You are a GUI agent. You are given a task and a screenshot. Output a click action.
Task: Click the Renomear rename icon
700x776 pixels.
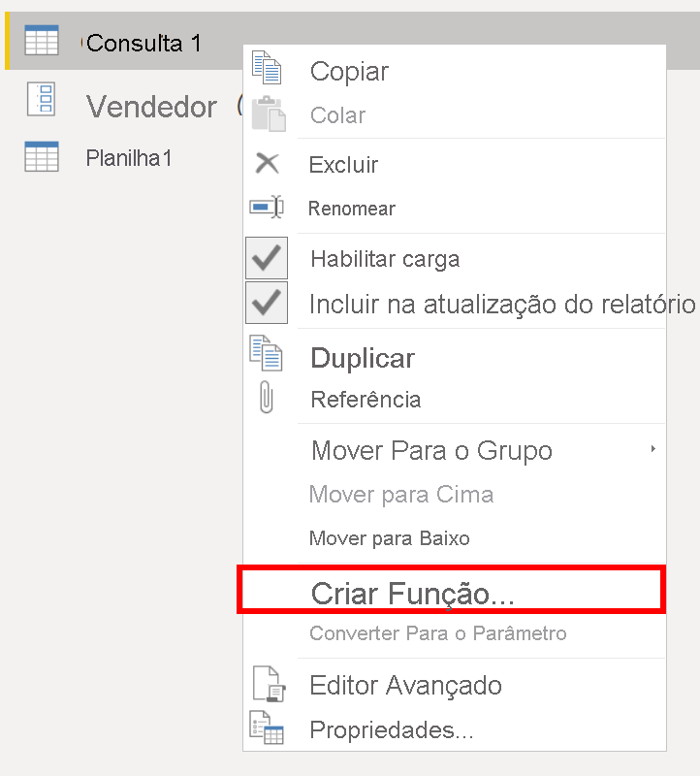(266, 208)
